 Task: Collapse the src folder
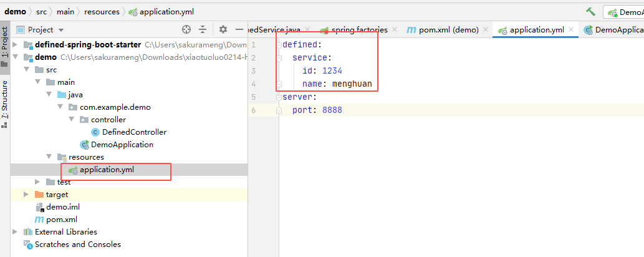(26, 69)
